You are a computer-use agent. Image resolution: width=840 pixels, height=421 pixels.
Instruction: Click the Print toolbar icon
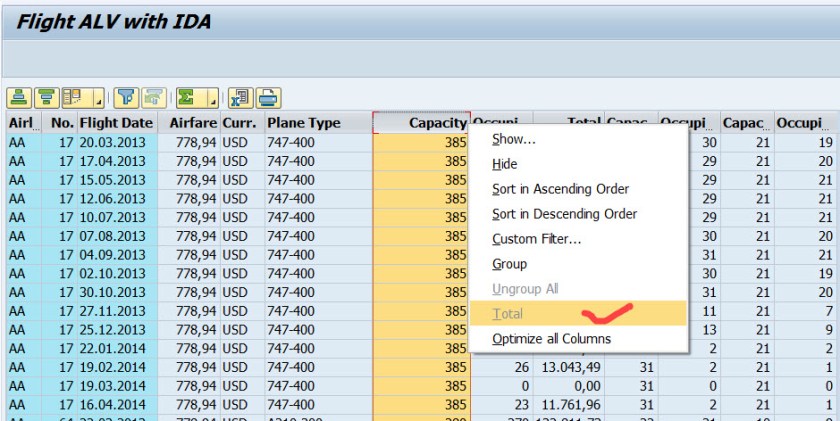click(268, 98)
